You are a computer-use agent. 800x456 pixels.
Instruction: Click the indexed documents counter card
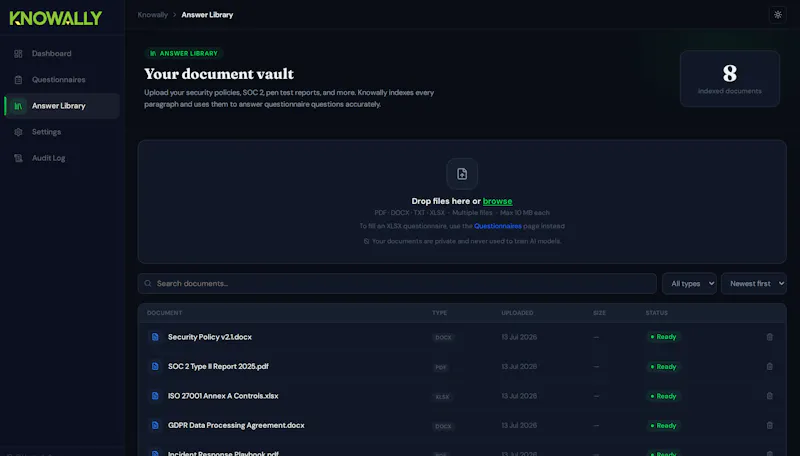click(730, 79)
